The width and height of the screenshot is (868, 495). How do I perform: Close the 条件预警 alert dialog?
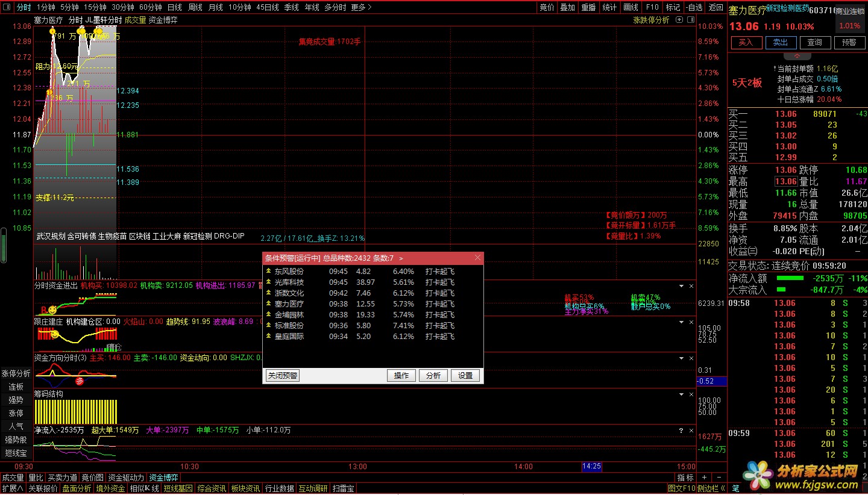[x=478, y=258]
